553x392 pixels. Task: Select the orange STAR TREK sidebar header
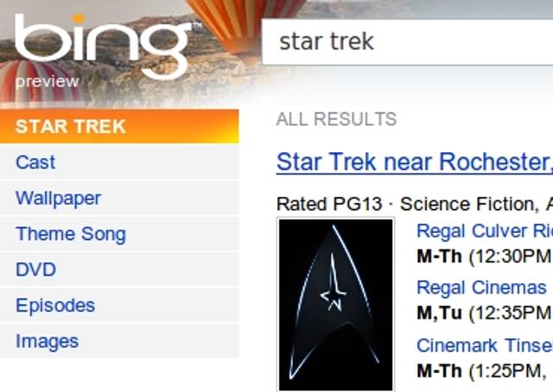tap(119, 126)
